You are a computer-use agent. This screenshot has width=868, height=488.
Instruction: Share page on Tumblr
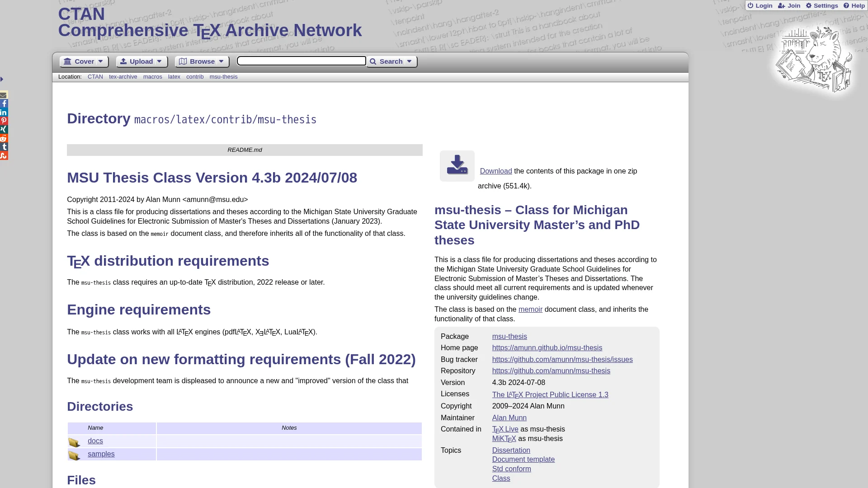click(x=4, y=147)
